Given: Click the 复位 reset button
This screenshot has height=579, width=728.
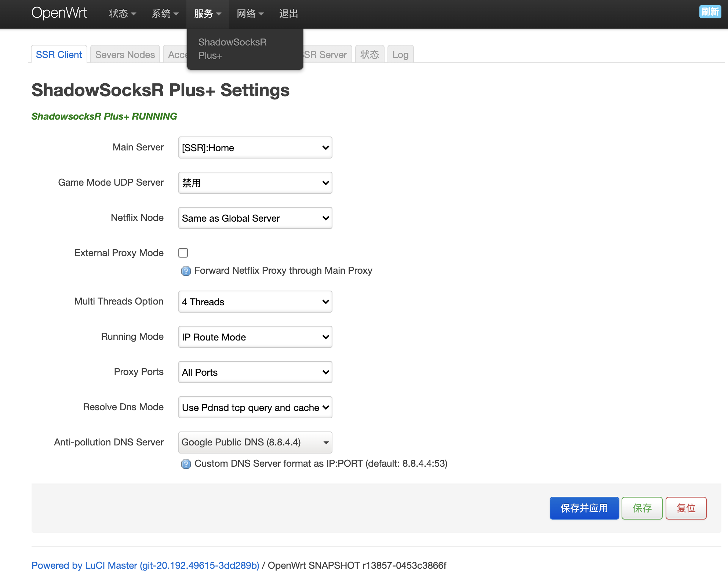Looking at the screenshot, I should pyautogui.click(x=686, y=508).
